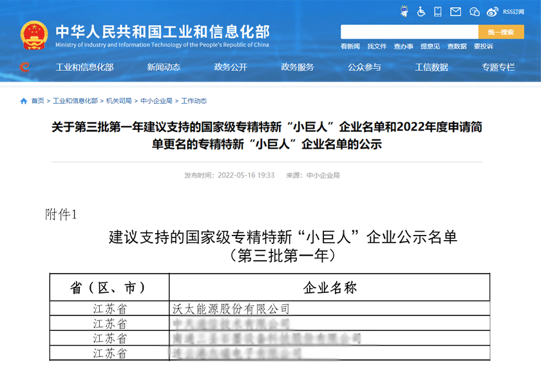
Task: Open the RSS订阅 link
Action: (513, 12)
